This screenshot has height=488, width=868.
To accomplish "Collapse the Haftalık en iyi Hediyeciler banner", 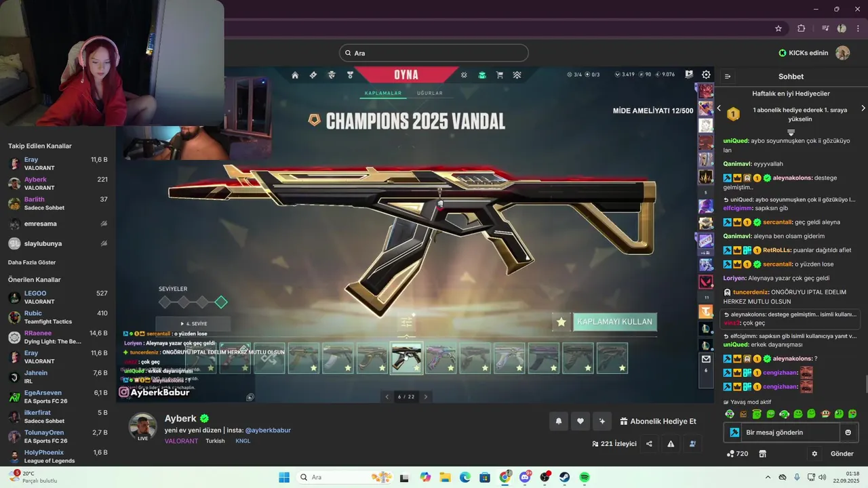I will [x=791, y=132].
